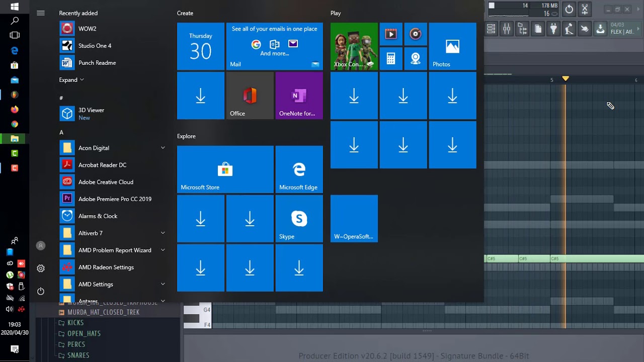Expand the Start menu hamburger navigation
This screenshot has width=644, height=362.
click(x=41, y=13)
